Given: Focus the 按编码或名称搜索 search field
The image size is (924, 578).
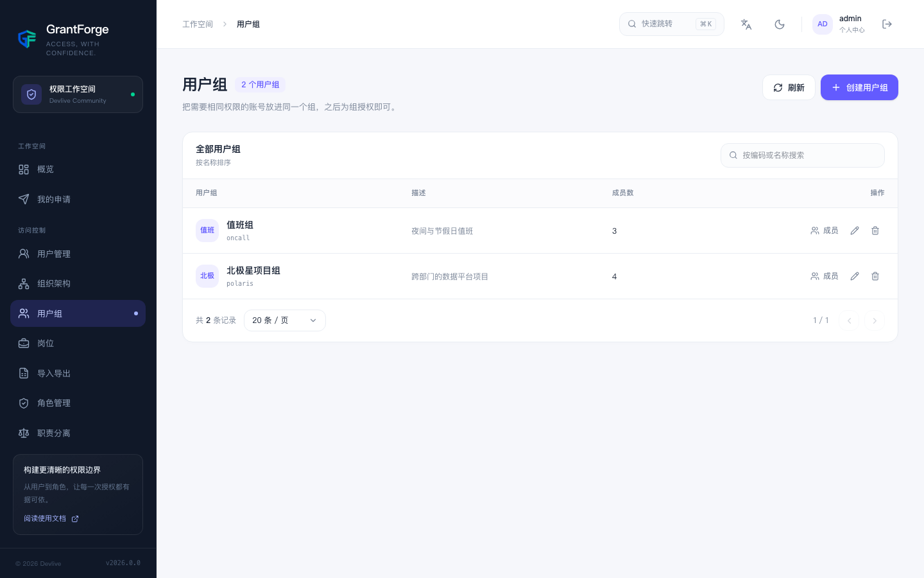Looking at the screenshot, I should click(x=803, y=155).
